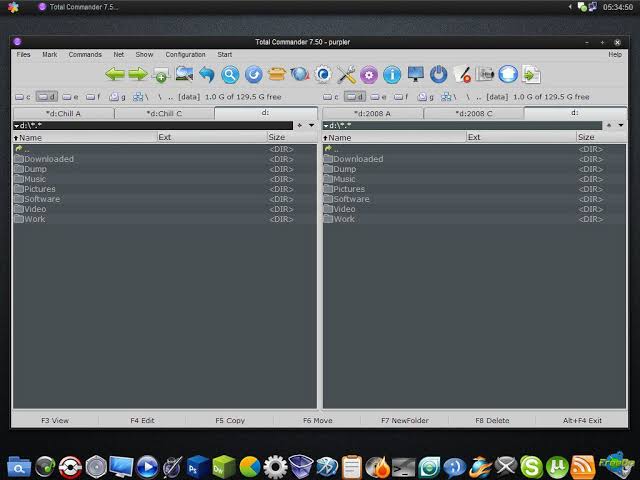Open left panel directory history dropdown arrow
Viewport: 640px width, 480px height.
click(311, 125)
